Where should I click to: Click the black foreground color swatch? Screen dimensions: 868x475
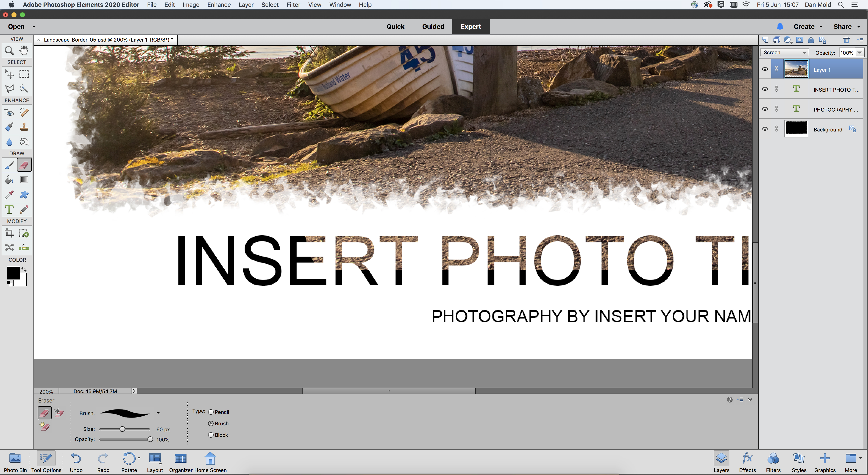pyautogui.click(x=13, y=272)
